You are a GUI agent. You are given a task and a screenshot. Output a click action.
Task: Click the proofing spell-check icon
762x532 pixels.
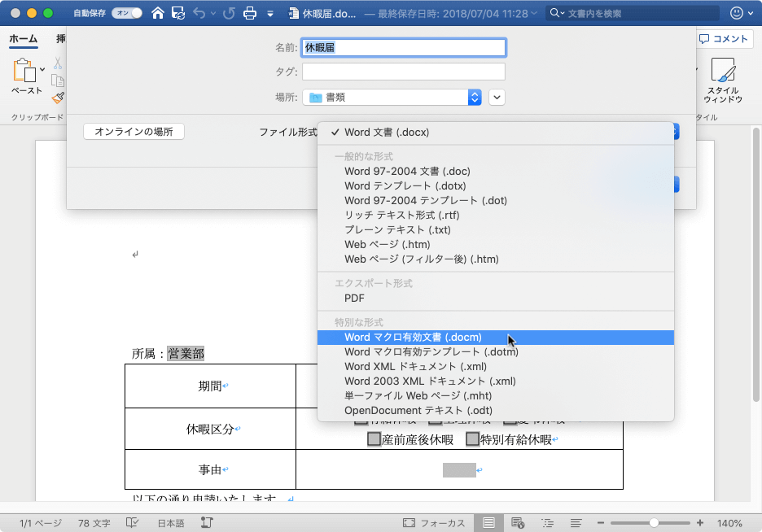pos(132,523)
